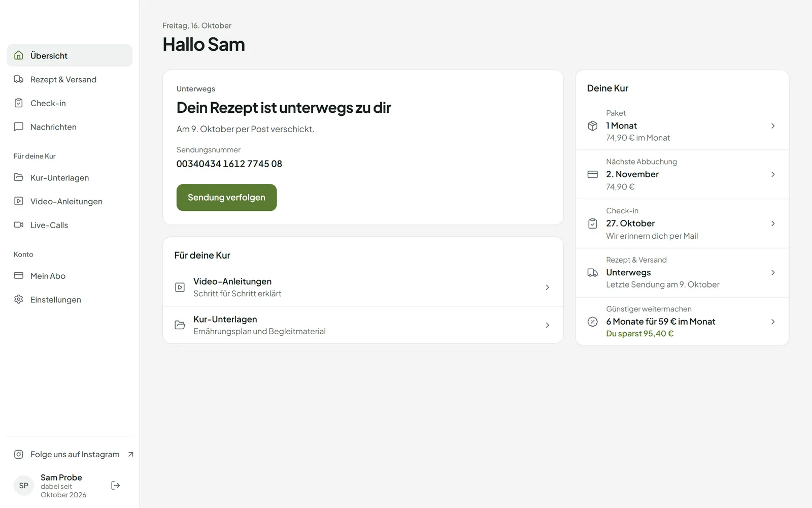Click the Du sparst 95,40 € text
This screenshot has width=812, height=508.
pos(639,334)
